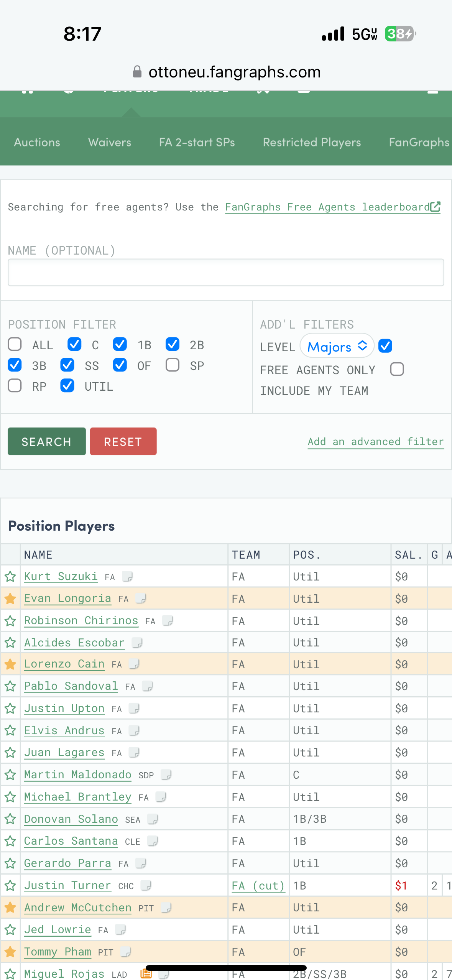Viewport: 452px width, 980px height.
Task: Unstar Evan Longoria favorite icon
Action: point(10,599)
